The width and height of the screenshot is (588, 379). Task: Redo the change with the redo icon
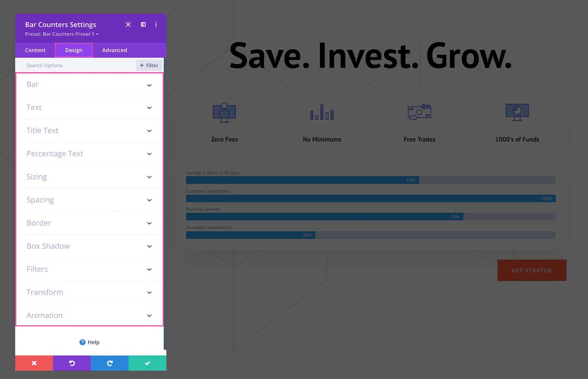pos(109,363)
